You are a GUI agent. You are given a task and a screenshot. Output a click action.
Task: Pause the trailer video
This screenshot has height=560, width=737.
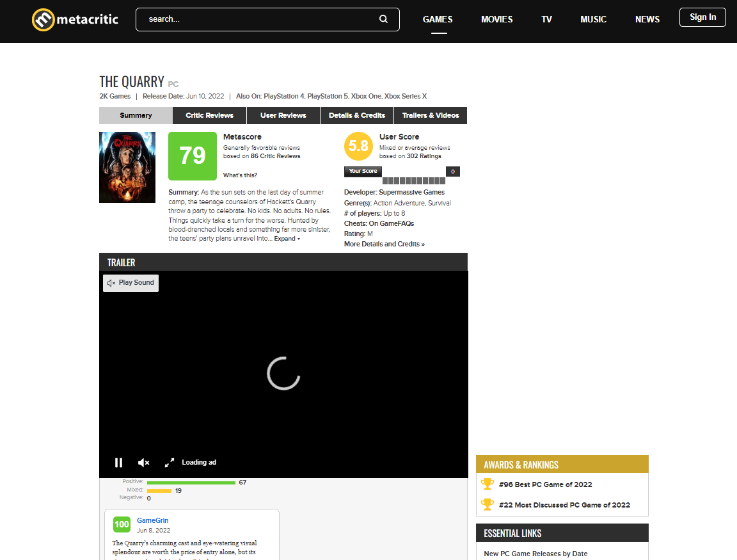click(x=118, y=463)
